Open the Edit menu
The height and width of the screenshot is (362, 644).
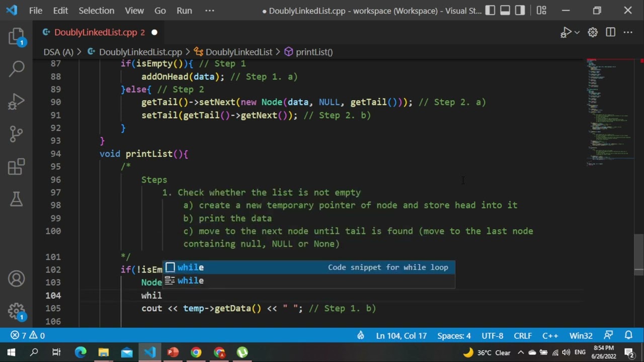click(x=60, y=11)
